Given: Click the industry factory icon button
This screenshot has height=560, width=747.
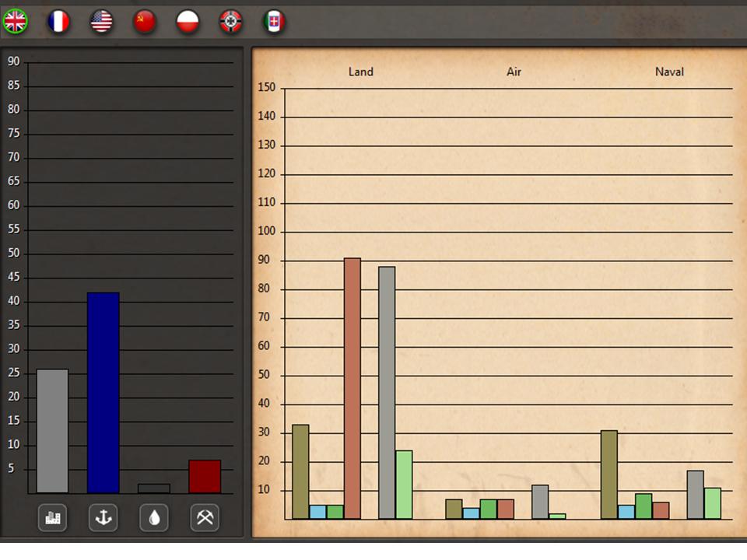Looking at the screenshot, I should [52, 518].
